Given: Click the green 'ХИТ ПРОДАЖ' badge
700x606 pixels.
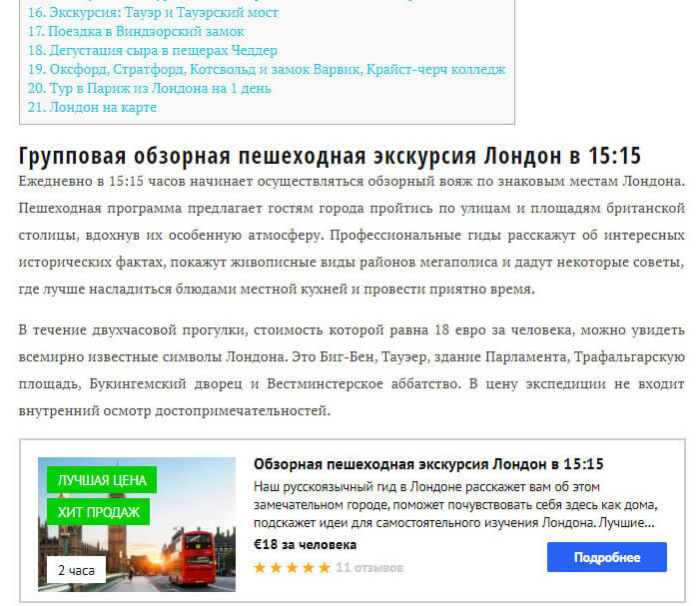Looking at the screenshot, I should click(98, 512).
